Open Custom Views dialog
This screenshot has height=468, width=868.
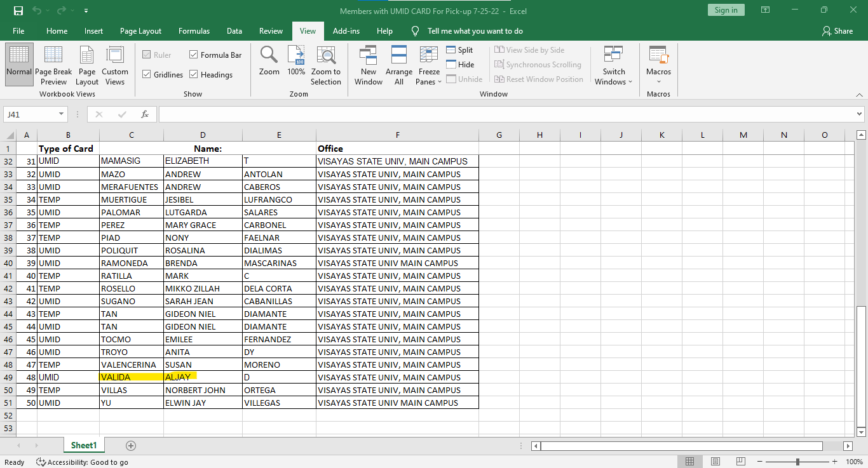(115, 56)
